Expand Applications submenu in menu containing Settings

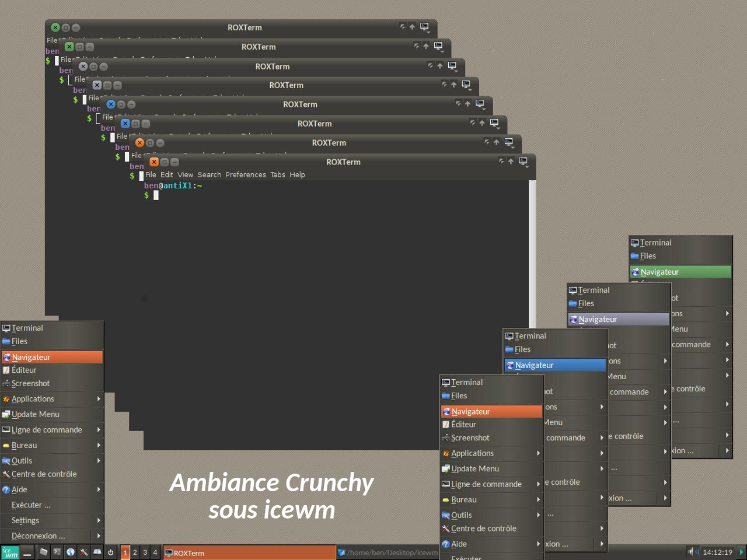coord(99,399)
